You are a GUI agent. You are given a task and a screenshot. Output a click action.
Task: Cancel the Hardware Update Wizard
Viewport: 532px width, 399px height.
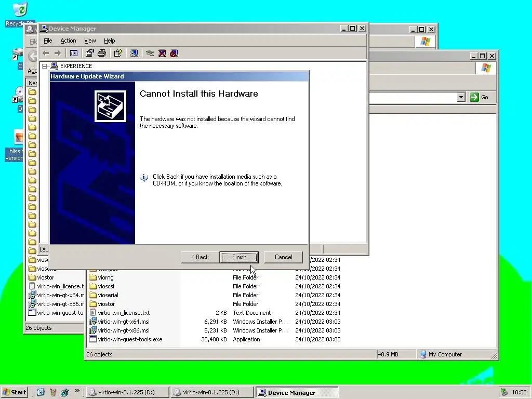(283, 257)
